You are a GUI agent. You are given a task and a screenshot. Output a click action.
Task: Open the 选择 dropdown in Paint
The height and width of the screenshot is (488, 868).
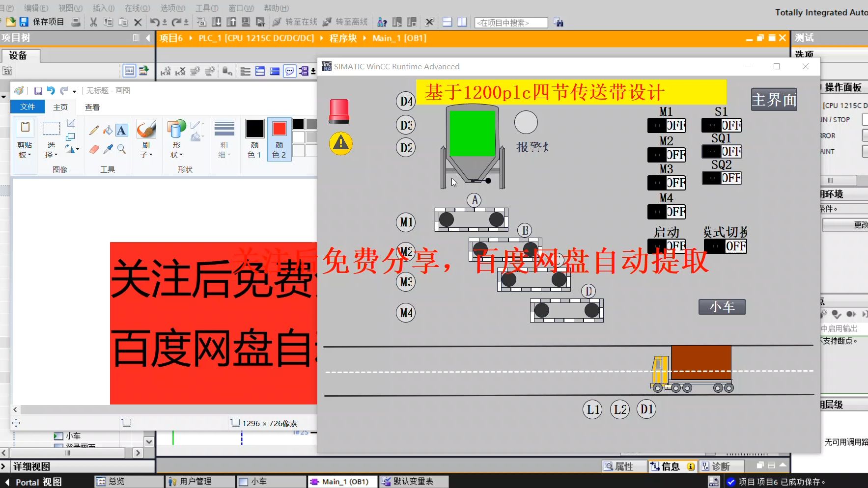coord(51,150)
